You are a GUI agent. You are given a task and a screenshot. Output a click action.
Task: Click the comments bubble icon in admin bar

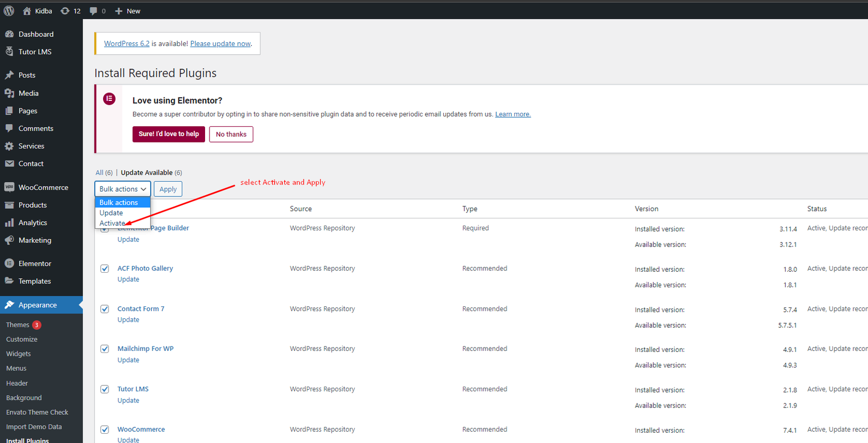coord(94,11)
